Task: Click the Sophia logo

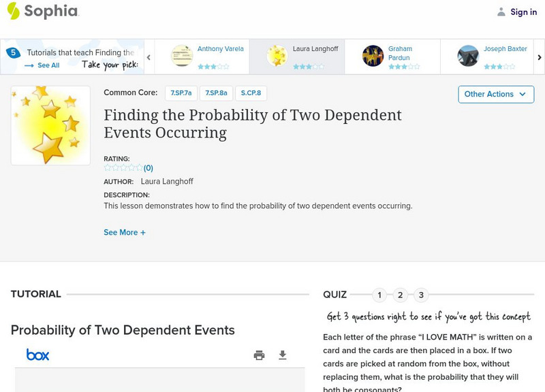Action: tap(43, 11)
